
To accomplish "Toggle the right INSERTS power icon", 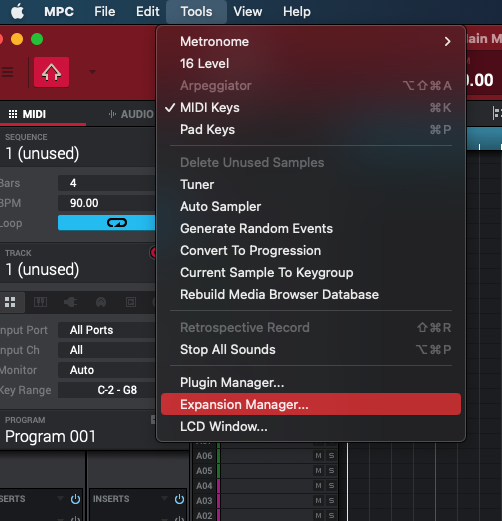I will (x=179, y=499).
